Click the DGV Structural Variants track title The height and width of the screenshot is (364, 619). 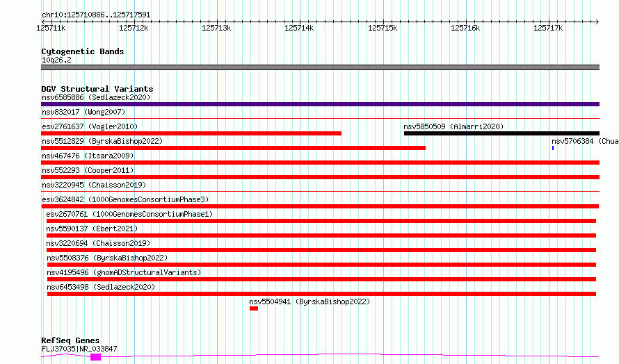97,89
